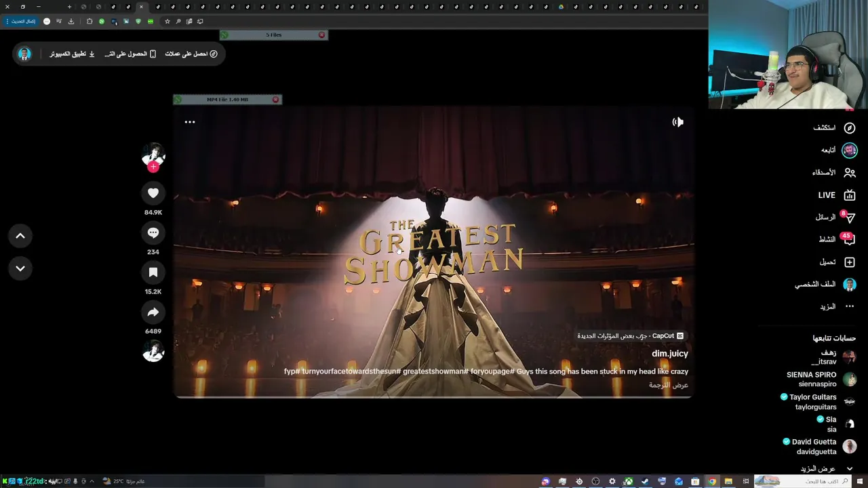Open النشاط (Activity) notifications
This screenshot has height=488, width=868.
[837, 239]
